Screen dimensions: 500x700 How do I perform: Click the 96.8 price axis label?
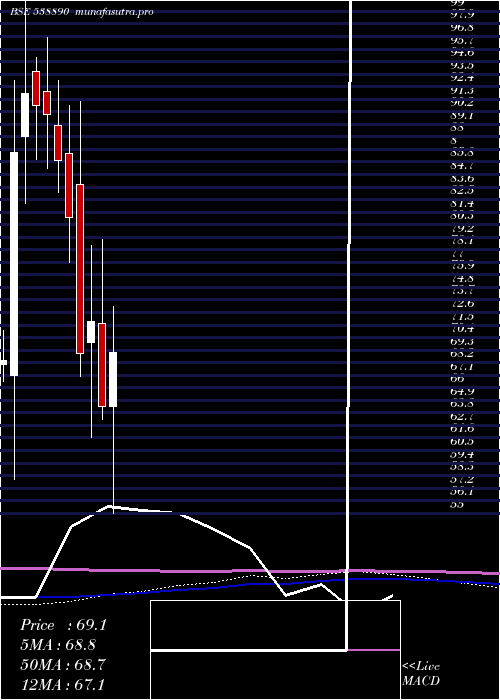[x=462, y=28]
